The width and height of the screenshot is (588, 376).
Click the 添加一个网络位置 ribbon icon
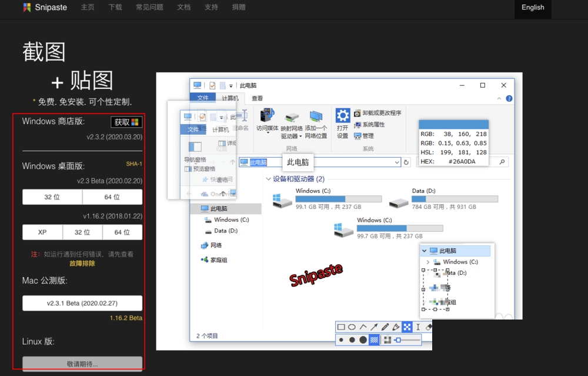tap(316, 125)
